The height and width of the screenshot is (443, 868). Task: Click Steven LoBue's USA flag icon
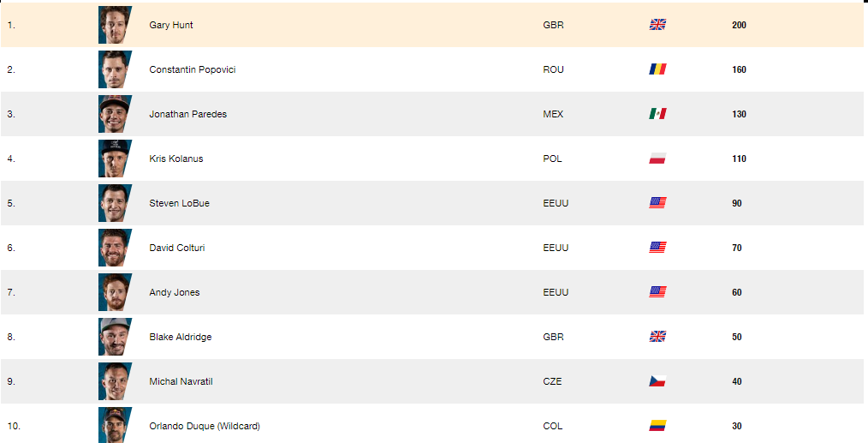point(657,203)
